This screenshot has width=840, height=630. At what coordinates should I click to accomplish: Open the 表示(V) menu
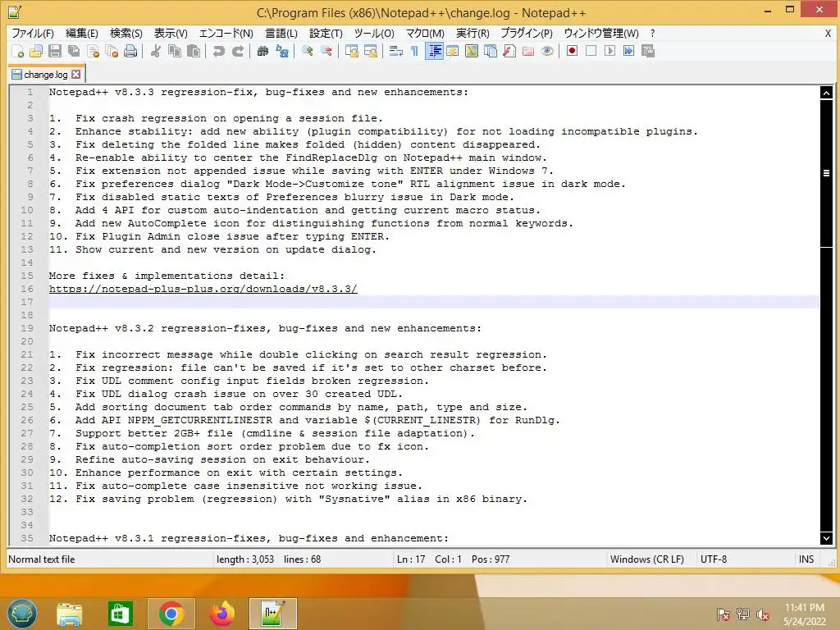click(171, 33)
